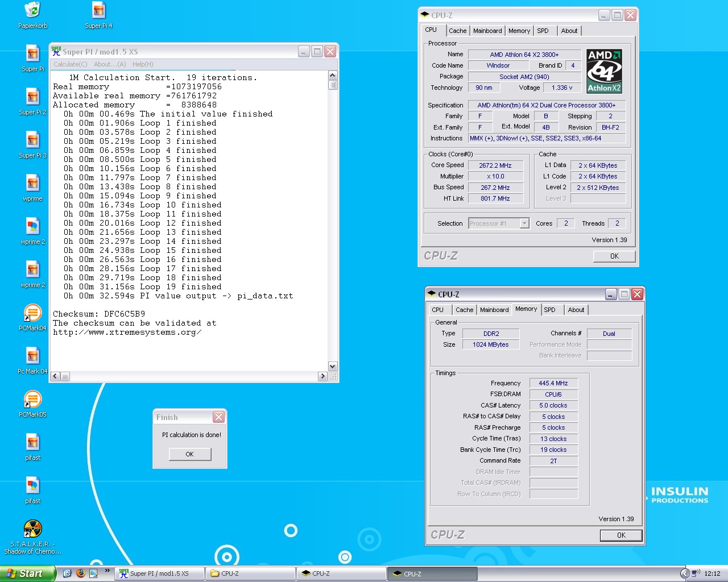Open About tab in upper CPU-Z window
Viewport: 728px width, 582px height.
(569, 31)
